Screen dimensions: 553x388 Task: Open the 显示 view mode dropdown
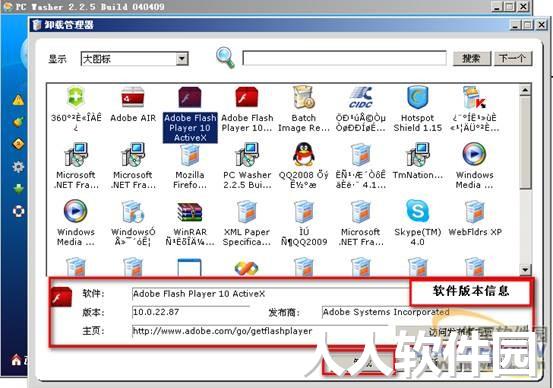(x=182, y=59)
